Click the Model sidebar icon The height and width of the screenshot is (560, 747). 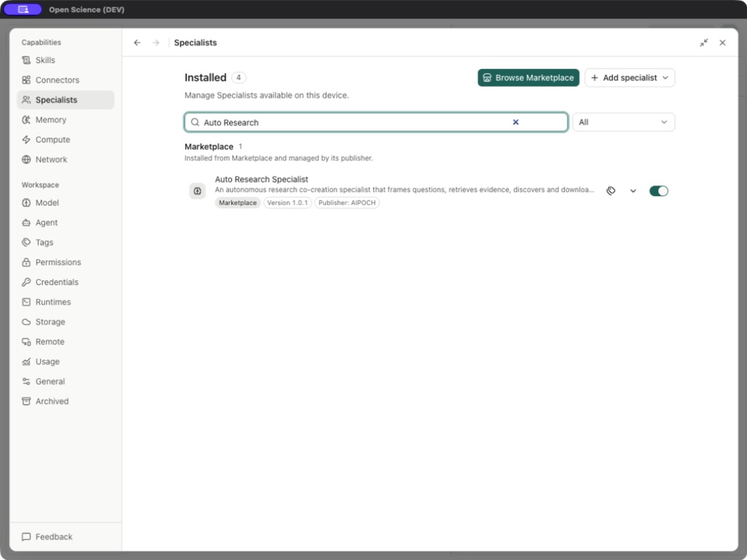point(26,203)
